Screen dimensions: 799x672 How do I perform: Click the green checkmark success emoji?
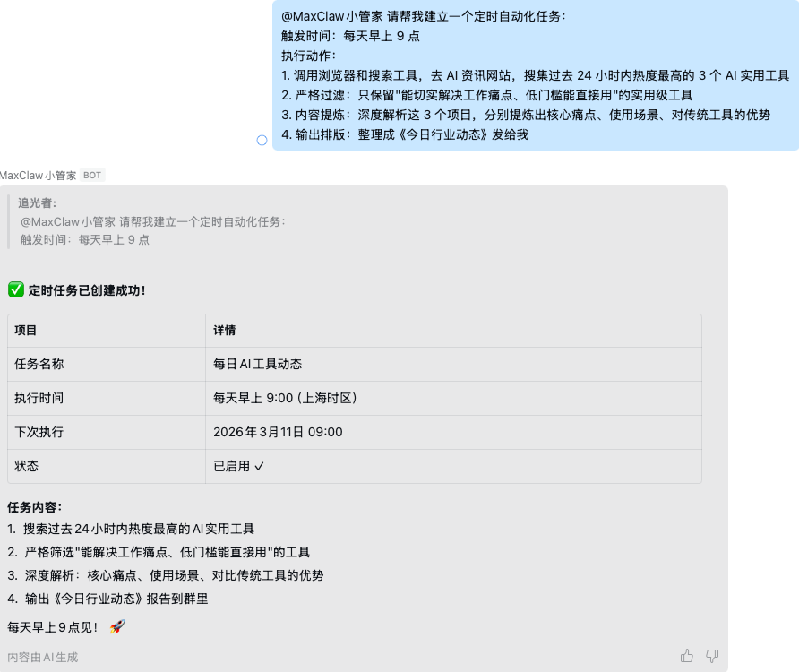16,289
